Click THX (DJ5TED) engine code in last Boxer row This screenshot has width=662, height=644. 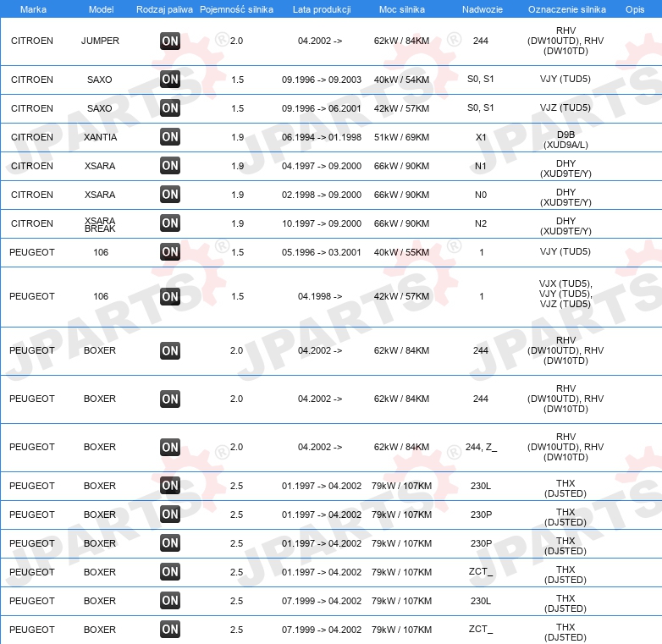click(565, 632)
